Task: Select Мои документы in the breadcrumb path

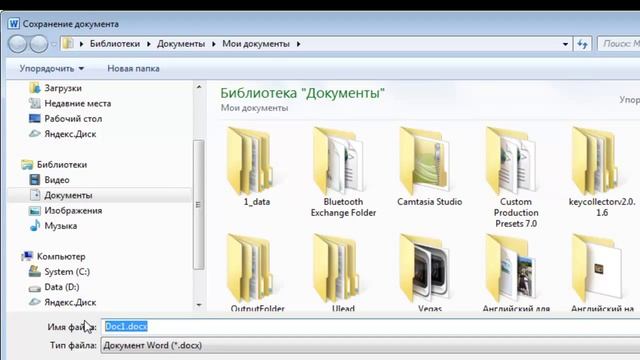Action: coord(256,44)
